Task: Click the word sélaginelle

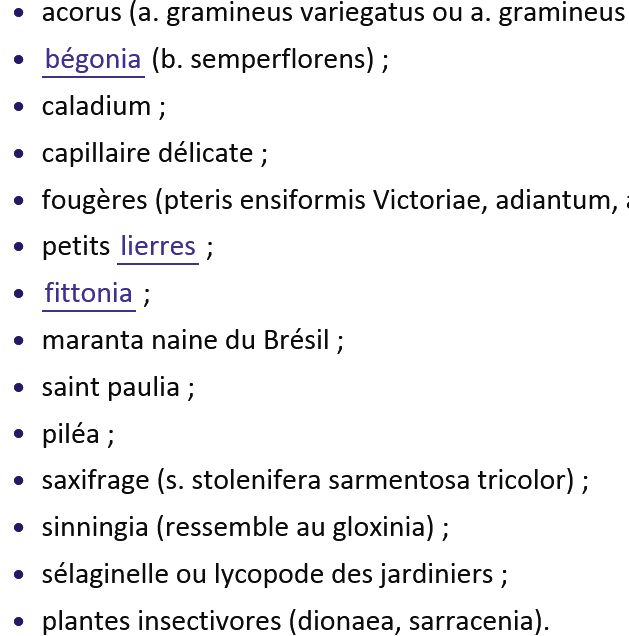Action: tap(105, 575)
